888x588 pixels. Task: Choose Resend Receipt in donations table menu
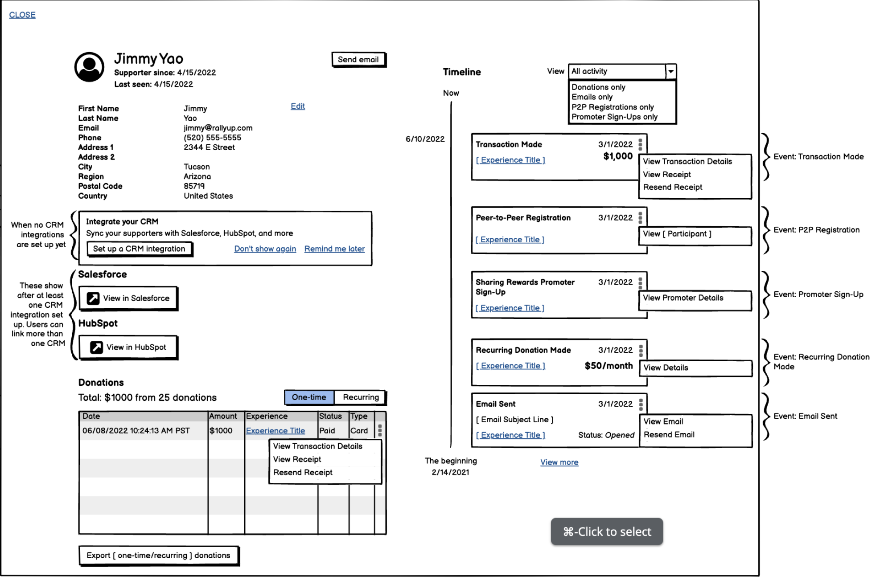coord(303,473)
